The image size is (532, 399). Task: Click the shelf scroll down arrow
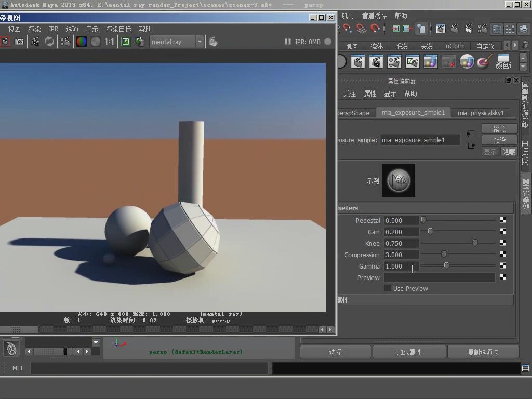pos(523,66)
